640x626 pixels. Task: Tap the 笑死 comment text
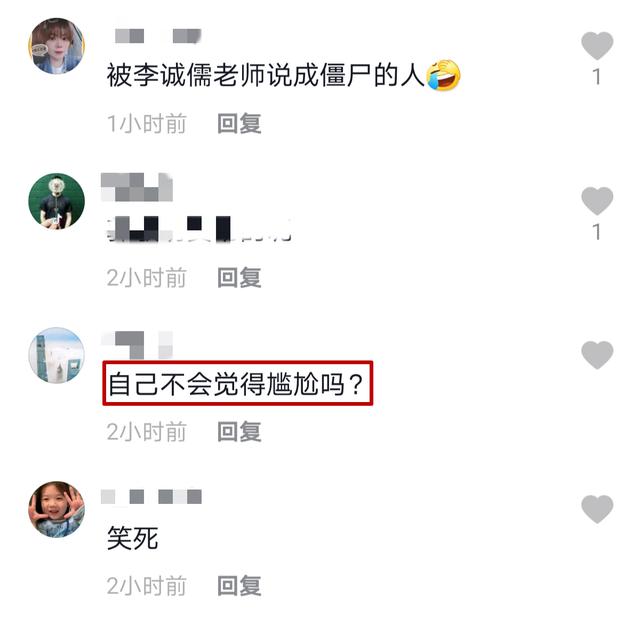coord(132,538)
